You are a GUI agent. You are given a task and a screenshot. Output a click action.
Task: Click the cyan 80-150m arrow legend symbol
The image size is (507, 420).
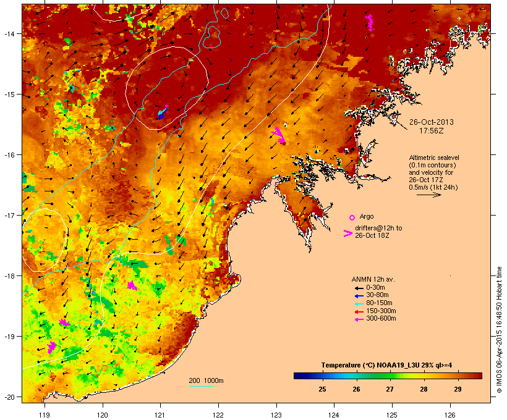(x=359, y=304)
